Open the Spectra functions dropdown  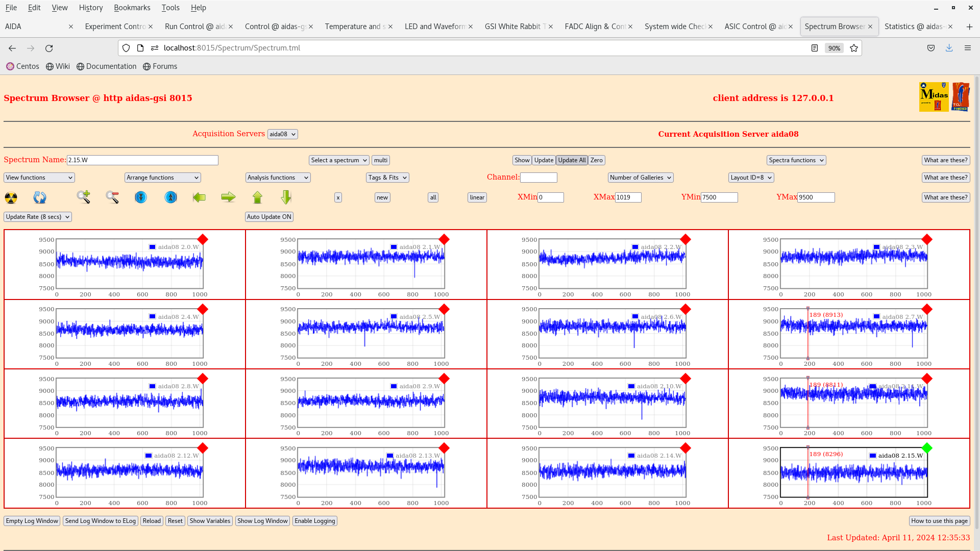tap(796, 160)
